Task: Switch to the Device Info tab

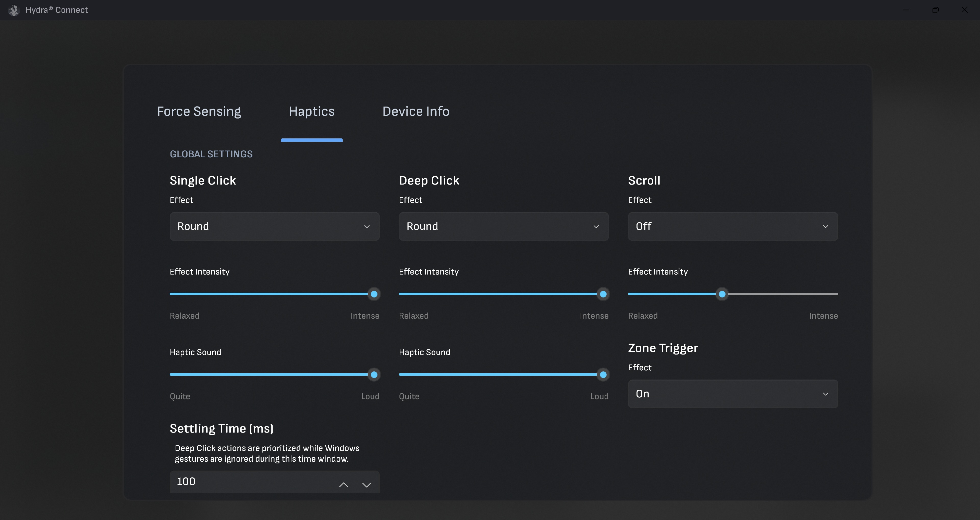Action: pyautogui.click(x=416, y=111)
